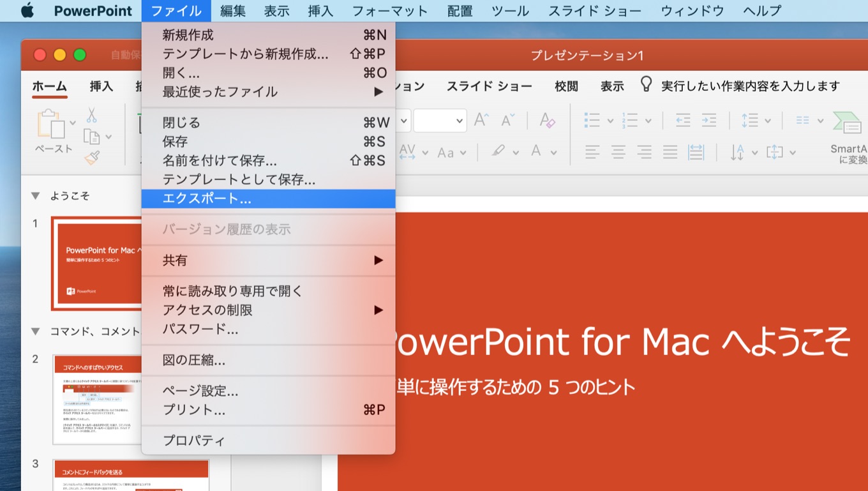Click the numbered list icon
Viewport: 868px width, 491px height.
click(x=630, y=120)
